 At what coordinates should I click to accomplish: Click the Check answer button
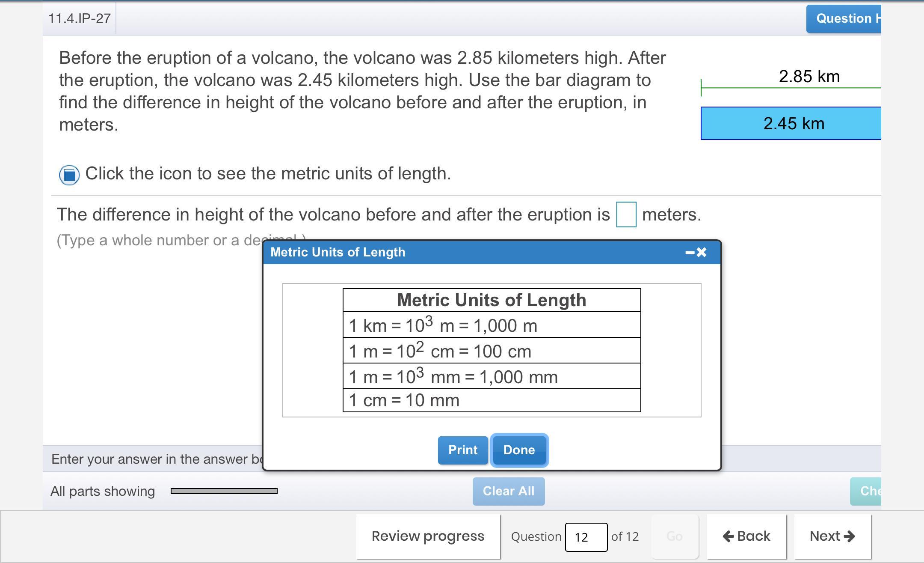[x=866, y=491]
